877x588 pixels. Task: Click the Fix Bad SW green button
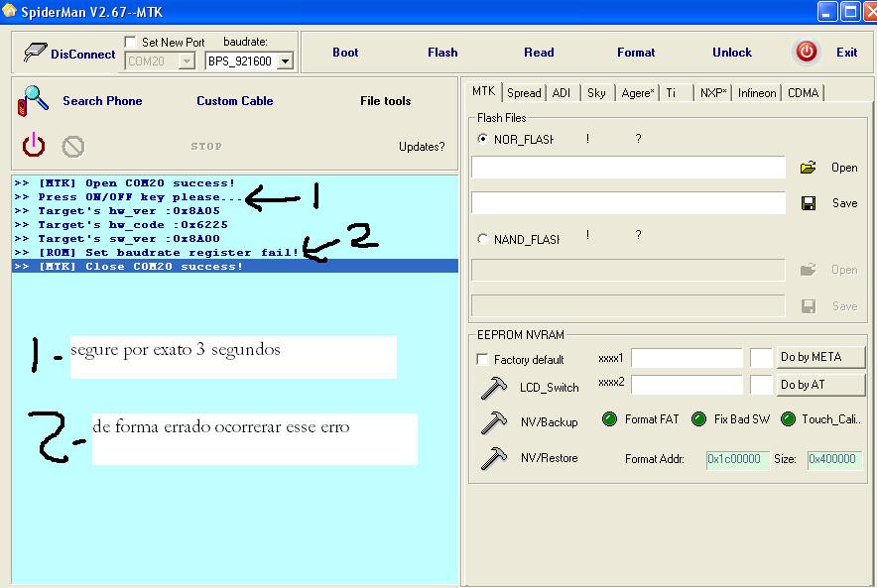[698, 418]
